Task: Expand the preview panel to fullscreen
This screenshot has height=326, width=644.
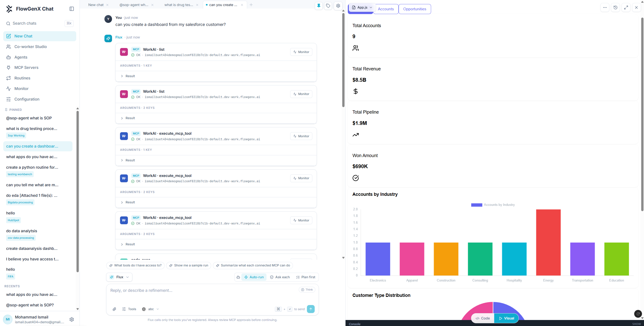Action: tap(626, 8)
